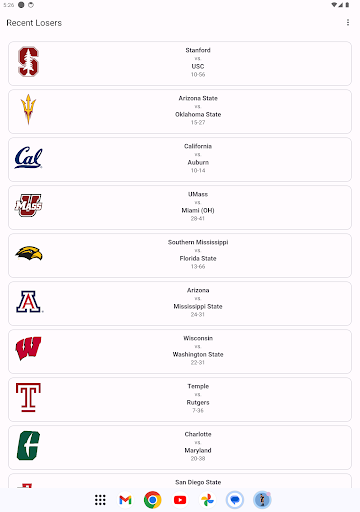Image resolution: width=360 pixels, height=512 pixels.
Task: Open Messages from the dock
Action: (235, 500)
